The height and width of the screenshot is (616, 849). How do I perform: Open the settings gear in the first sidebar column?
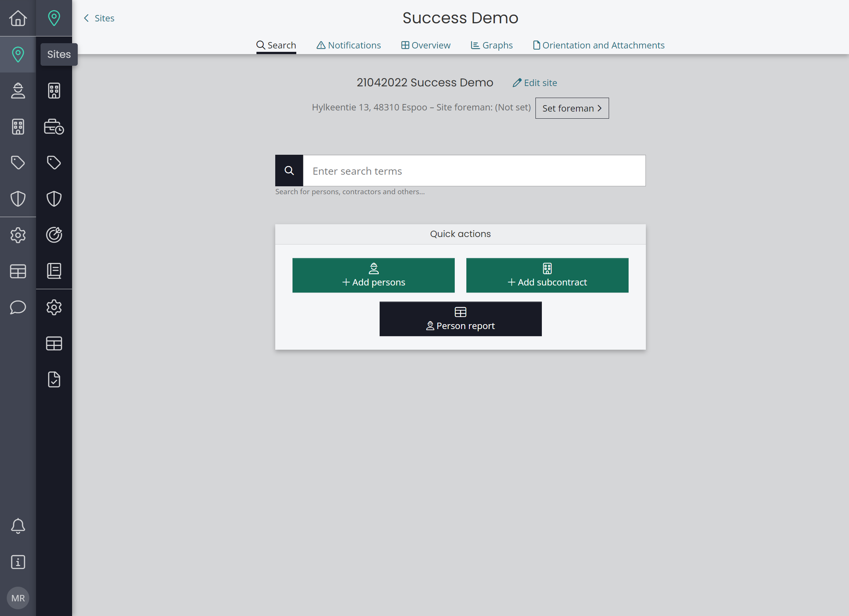point(18,235)
